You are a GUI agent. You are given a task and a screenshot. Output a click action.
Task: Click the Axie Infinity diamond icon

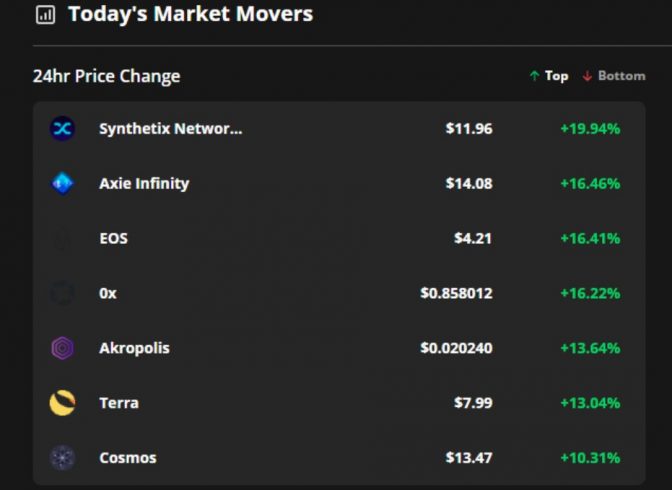point(63,183)
